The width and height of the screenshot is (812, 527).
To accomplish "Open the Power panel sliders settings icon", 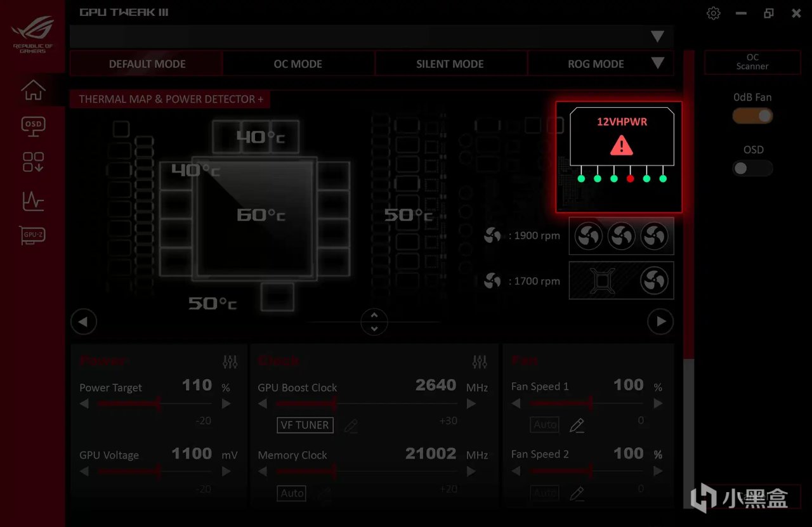I will (230, 361).
